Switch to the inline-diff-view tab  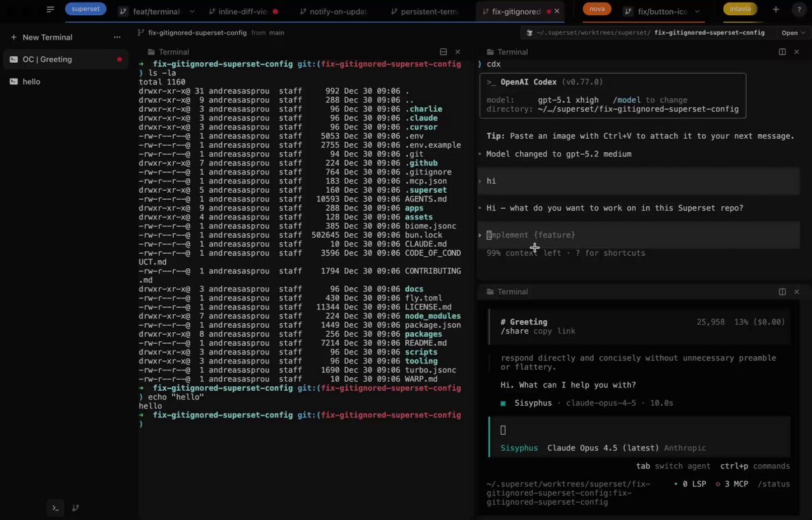coord(242,11)
